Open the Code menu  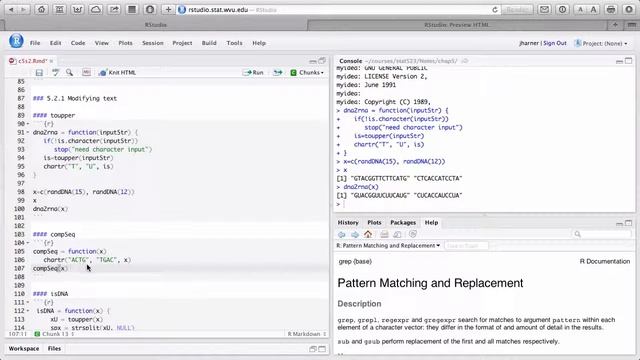pos(78,43)
